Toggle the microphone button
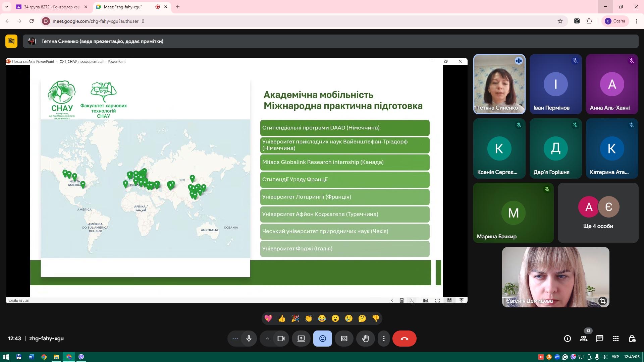Image resolution: width=644 pixels, height=362 pixels. pyautogui.click(x=249, y=339)
